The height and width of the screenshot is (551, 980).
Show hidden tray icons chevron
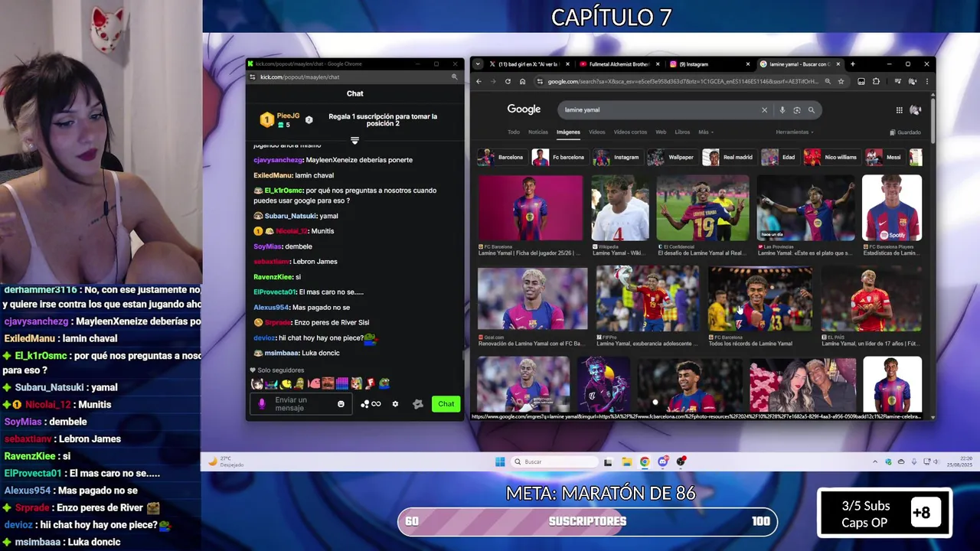point(875,461)
